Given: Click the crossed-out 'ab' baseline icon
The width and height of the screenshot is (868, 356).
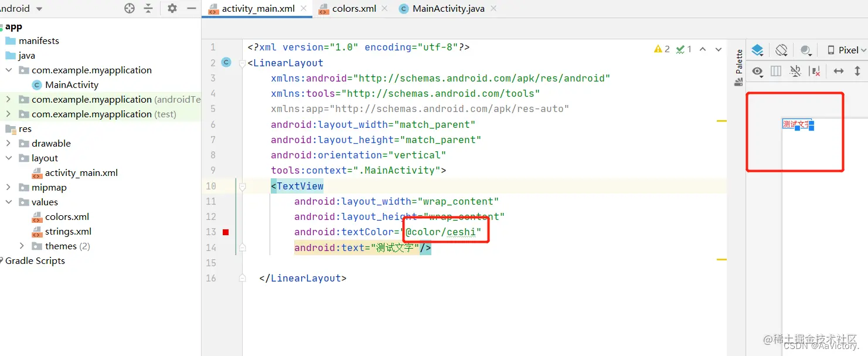Looking at the screenshot, I should tap(795, 72).
